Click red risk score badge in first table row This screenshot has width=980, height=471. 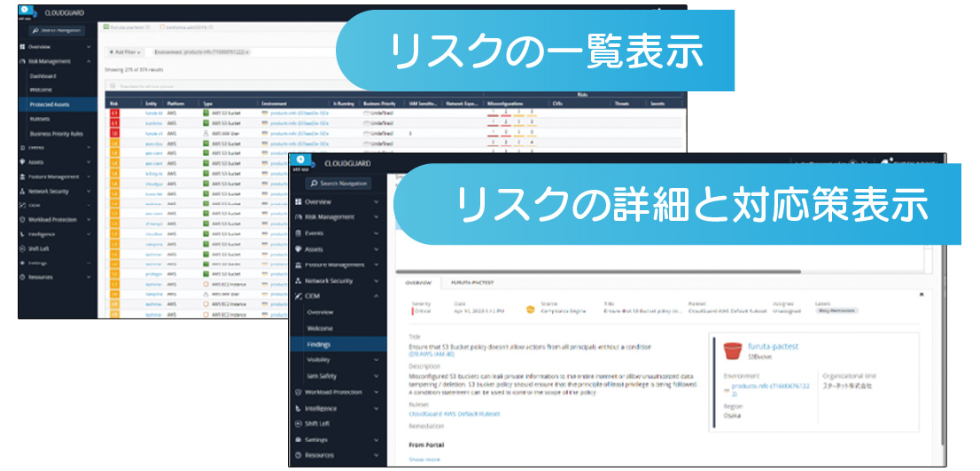click(114, 114)
